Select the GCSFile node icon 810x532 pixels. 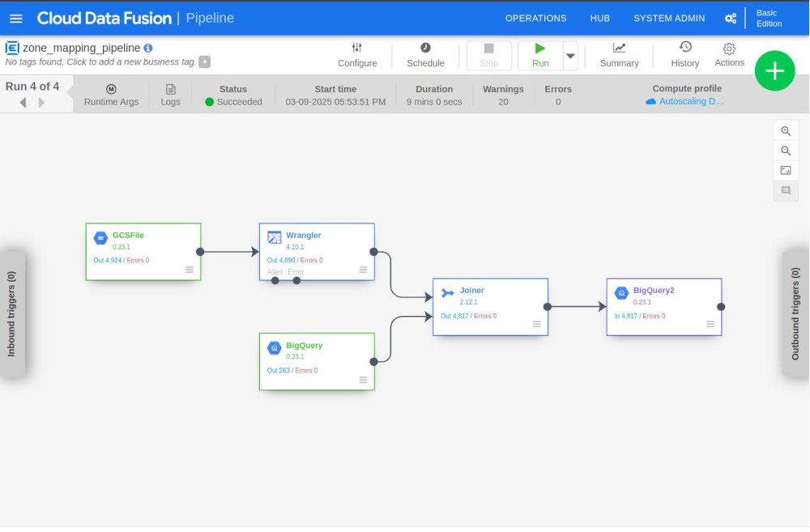(x=100, y=238)
